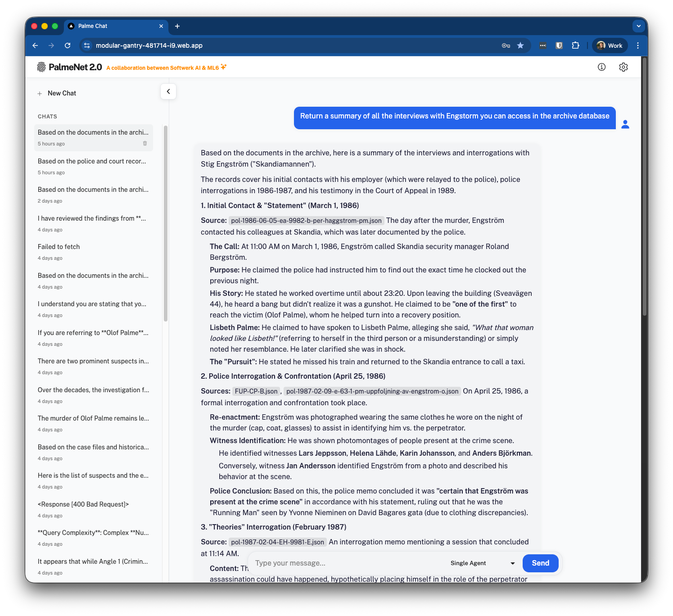Open the info icon near settings
The width and height of the screenshot is (673, 616).
point(601,67)
